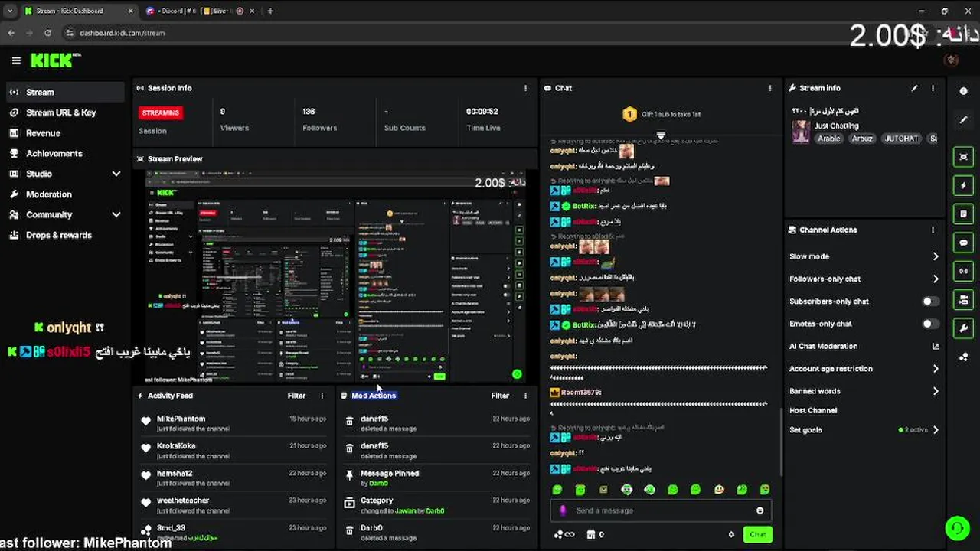Open the hamburger menu beside the Kick logo
Screen dimensions: 980x551
click(16, 60)
